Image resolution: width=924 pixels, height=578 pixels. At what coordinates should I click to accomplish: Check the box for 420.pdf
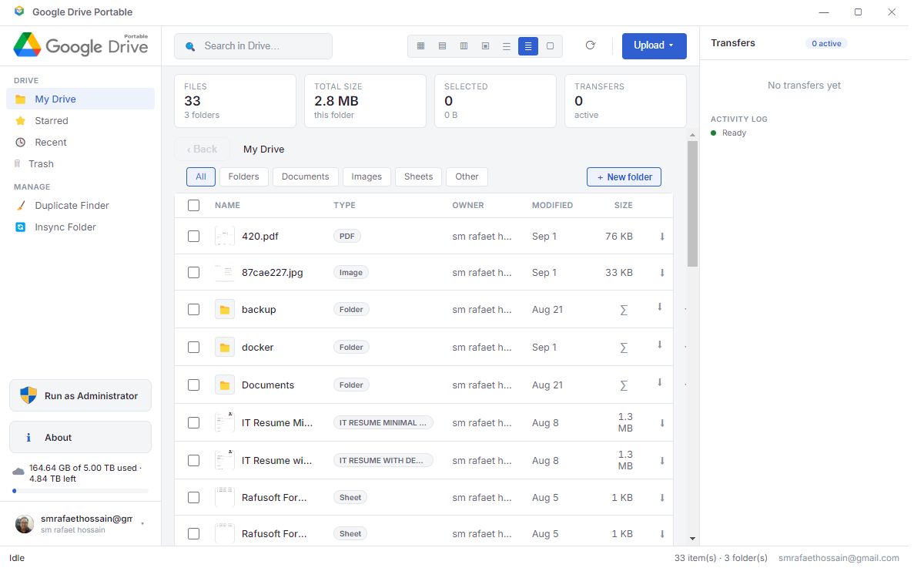(x=194, y=237)
